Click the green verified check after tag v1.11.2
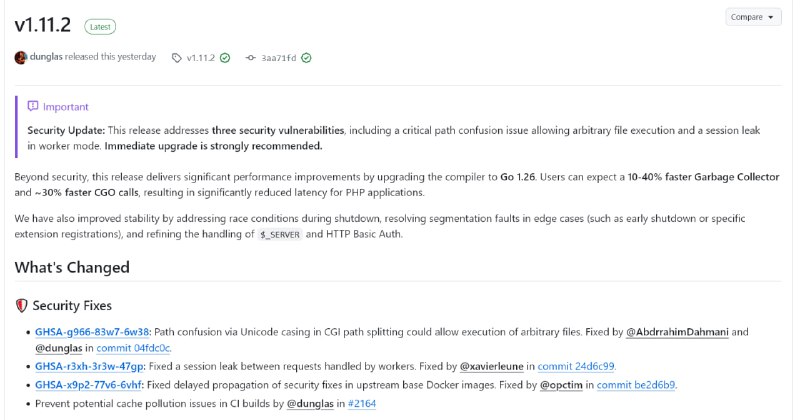 coord(225,58)
